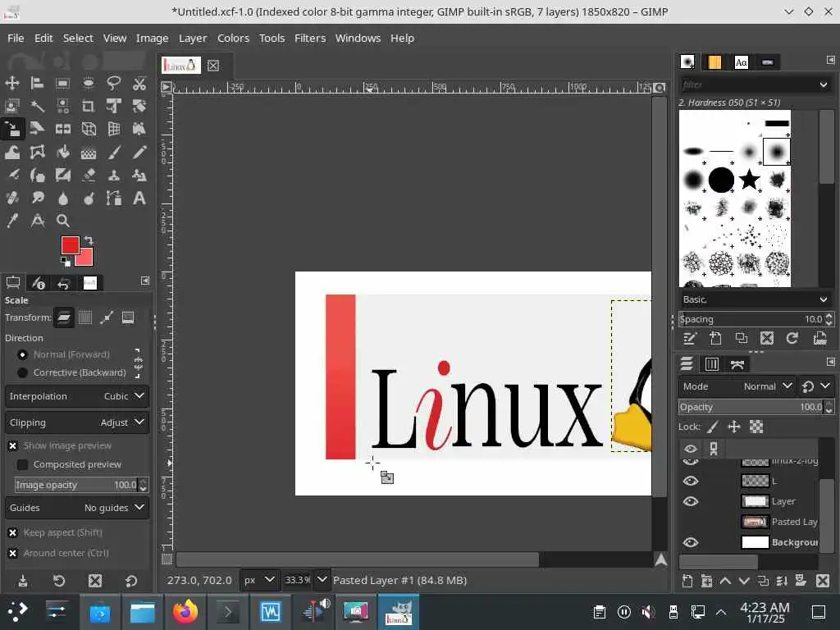Open the File menu

pos(16,38)
